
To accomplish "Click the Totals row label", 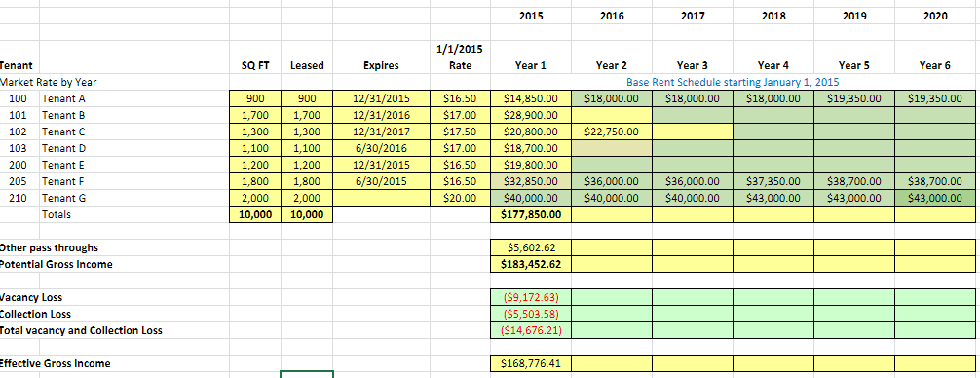I will 57,214.
